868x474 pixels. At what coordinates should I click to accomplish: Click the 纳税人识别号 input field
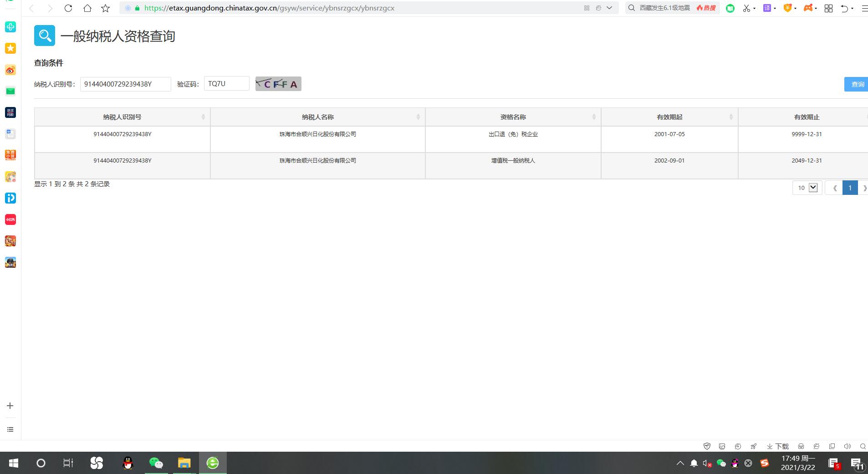(125, 84)
